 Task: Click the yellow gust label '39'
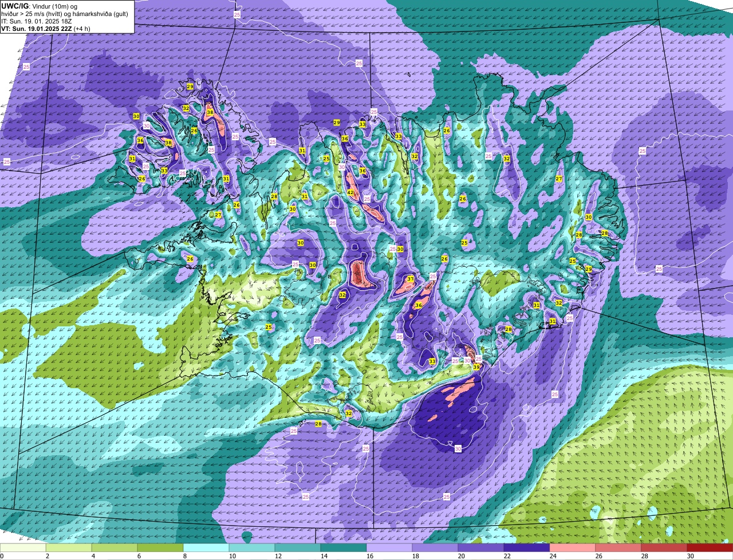(476, 367)
